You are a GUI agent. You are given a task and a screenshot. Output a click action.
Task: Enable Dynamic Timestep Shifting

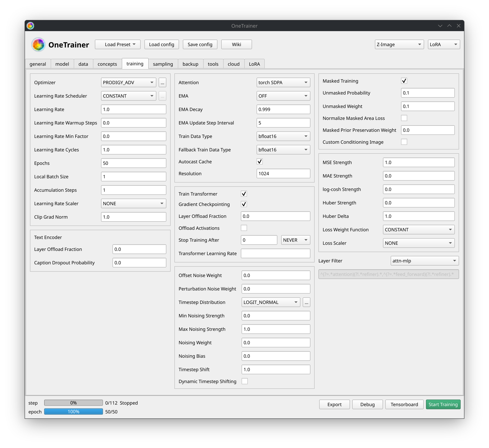click(x=244, y=381)
